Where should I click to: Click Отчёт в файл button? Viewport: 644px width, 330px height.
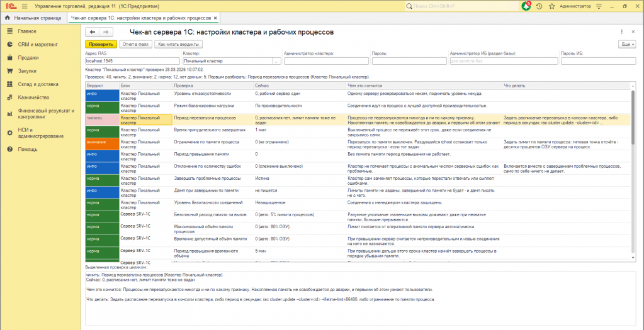click(136, 44)
